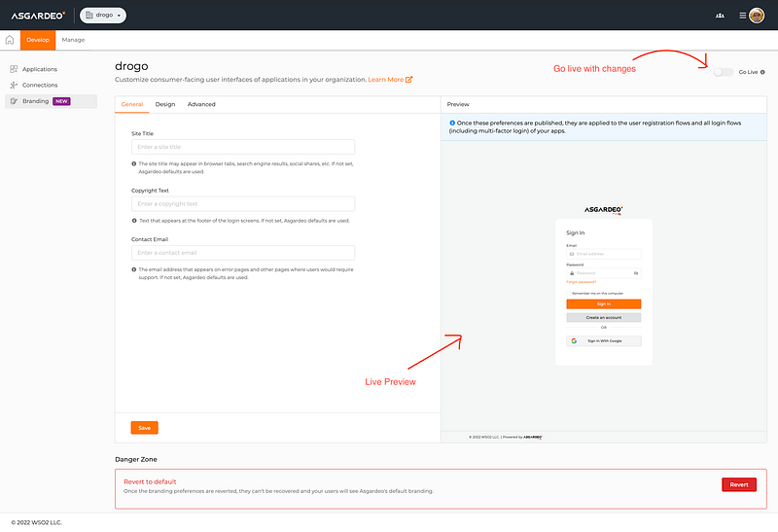Image resolution: width=778 pixels, height=532 pixels.
Task: Click Create an account in preview
Action: pos(603,318)
